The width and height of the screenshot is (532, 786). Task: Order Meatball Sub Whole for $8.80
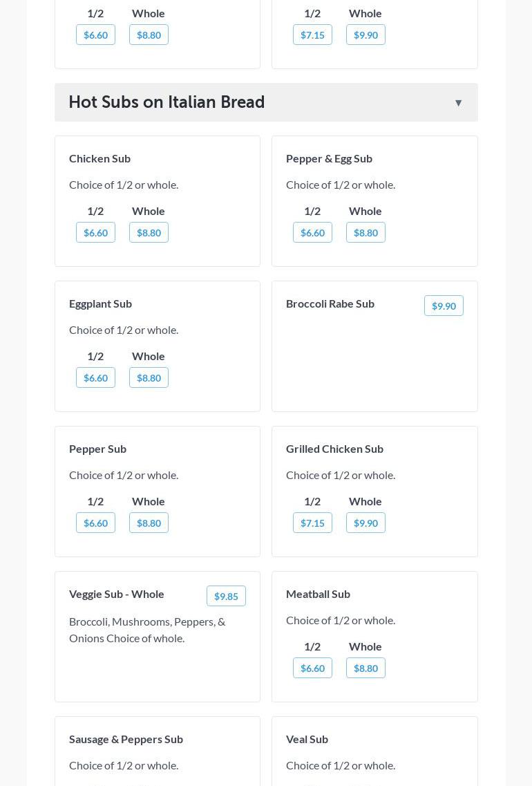click(x=365, y=668)
